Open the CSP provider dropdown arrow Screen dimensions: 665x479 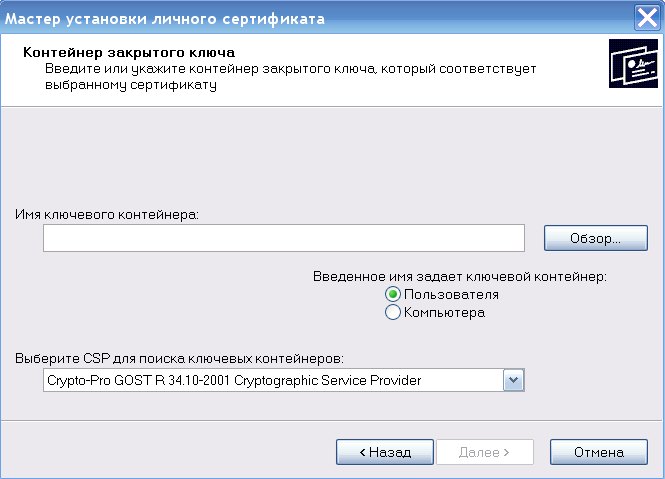click(514, 380)
